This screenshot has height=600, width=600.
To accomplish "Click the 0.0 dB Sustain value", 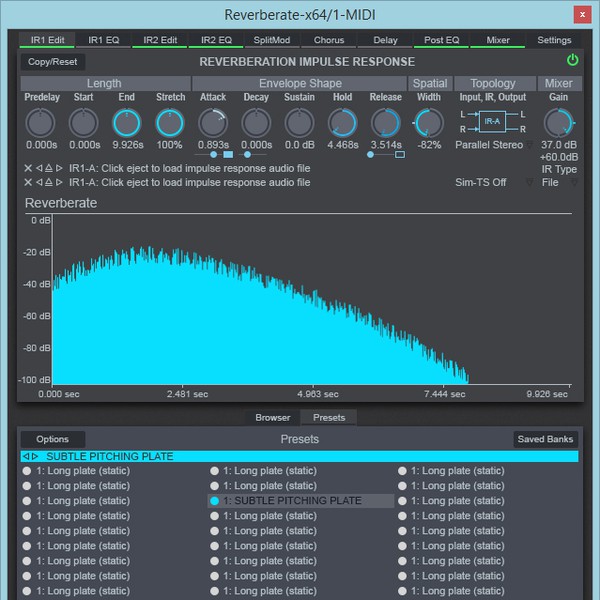I will [300, 145].
